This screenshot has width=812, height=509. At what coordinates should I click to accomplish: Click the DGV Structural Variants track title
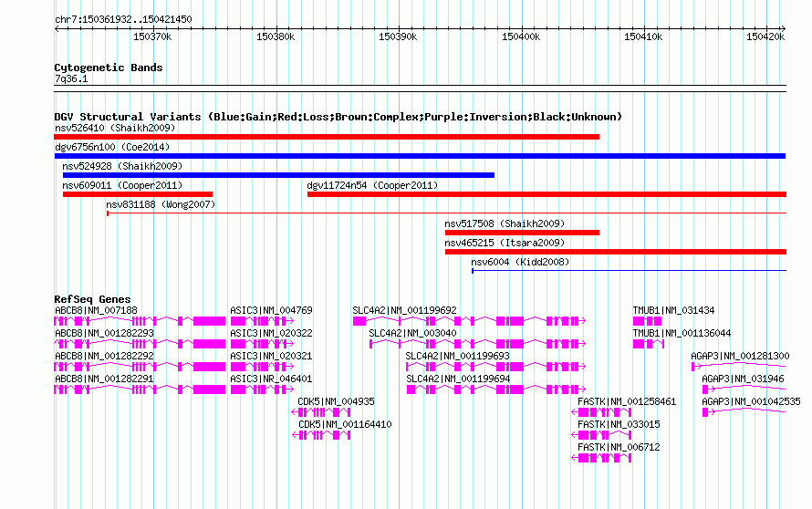click(338, 117)
